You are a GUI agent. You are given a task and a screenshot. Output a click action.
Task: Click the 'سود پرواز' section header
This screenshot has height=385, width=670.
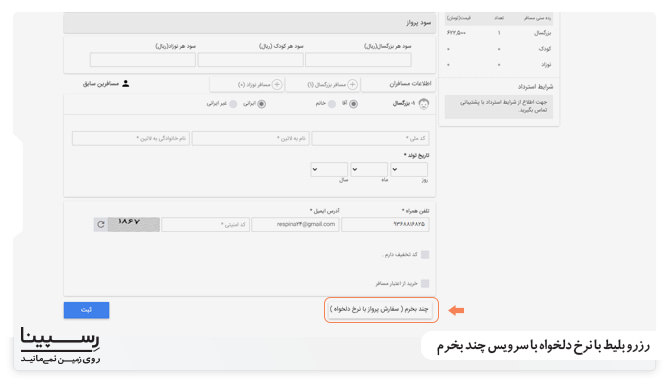click(250, 23)
